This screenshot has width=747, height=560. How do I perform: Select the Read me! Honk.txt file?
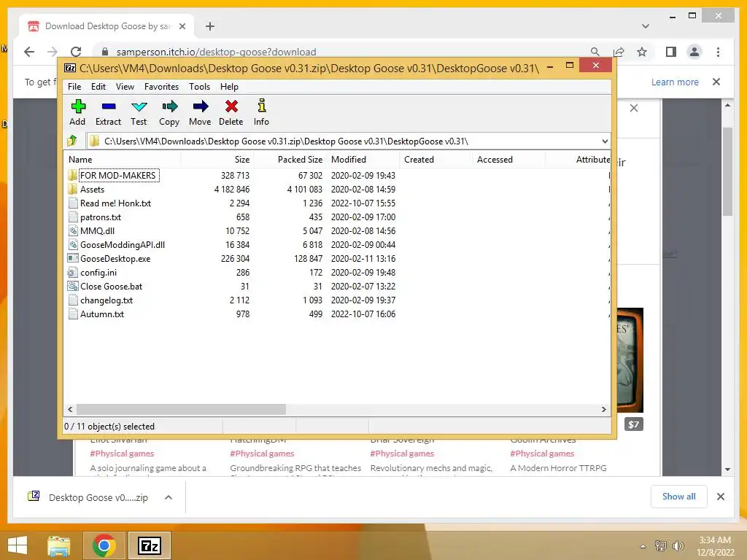tap(115, 203)
